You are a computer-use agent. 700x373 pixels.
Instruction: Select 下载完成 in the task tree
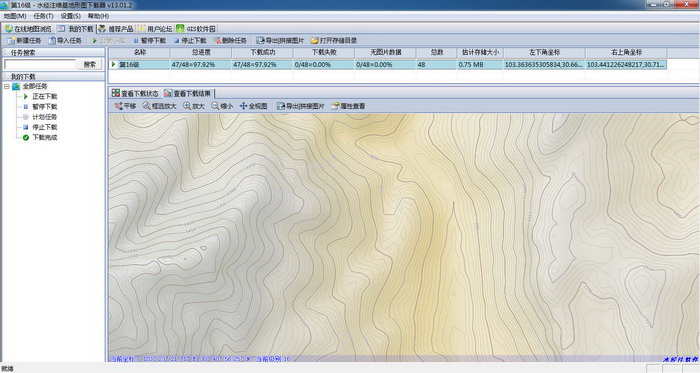pyautogui.click(x=45, y=137)
